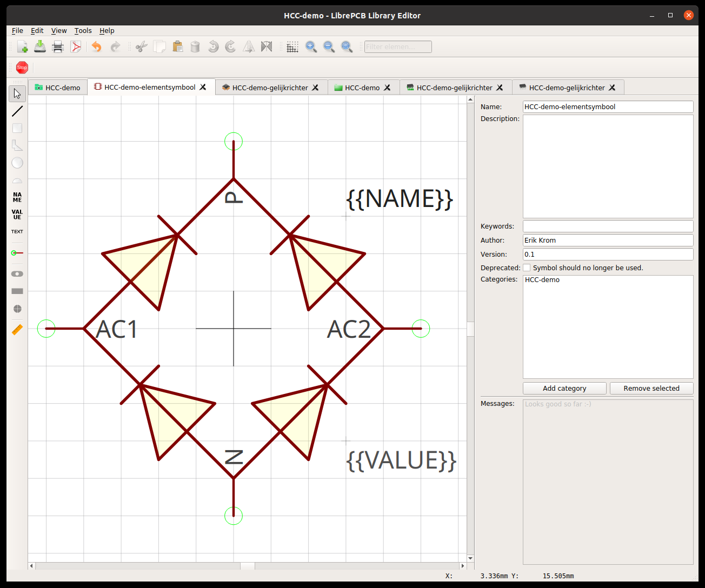Close the last HCC-demo-gelijkrichter tab

point(612,88)
